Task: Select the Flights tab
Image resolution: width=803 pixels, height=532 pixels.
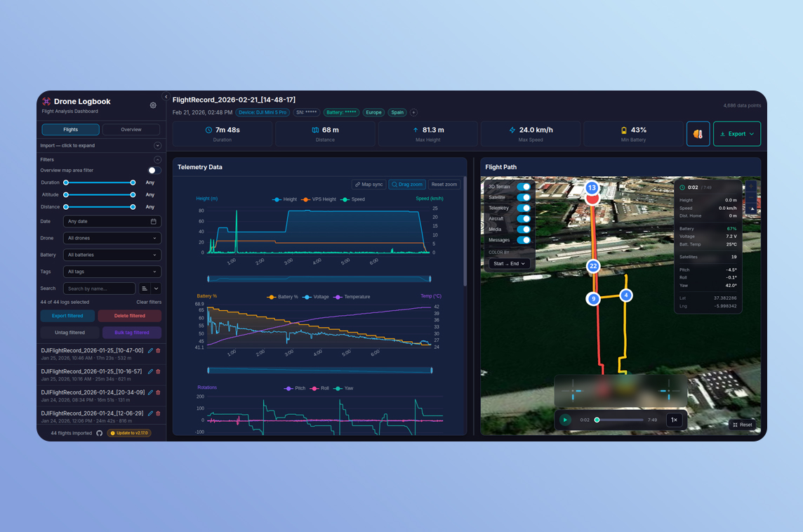Action: click(x=70, y=130)
